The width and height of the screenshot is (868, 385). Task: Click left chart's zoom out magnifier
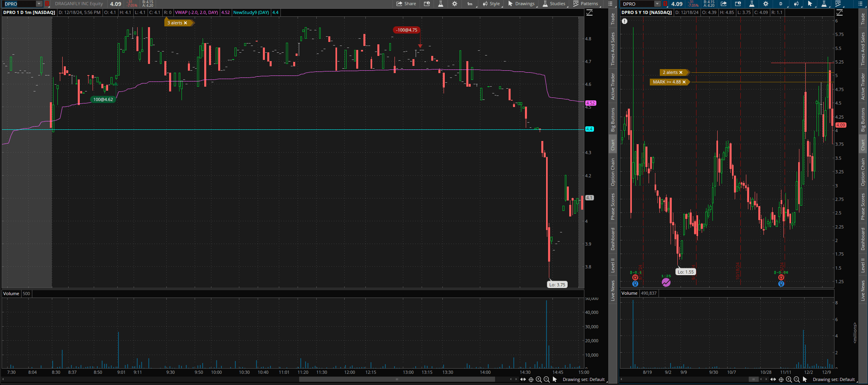tap(546, 379)
